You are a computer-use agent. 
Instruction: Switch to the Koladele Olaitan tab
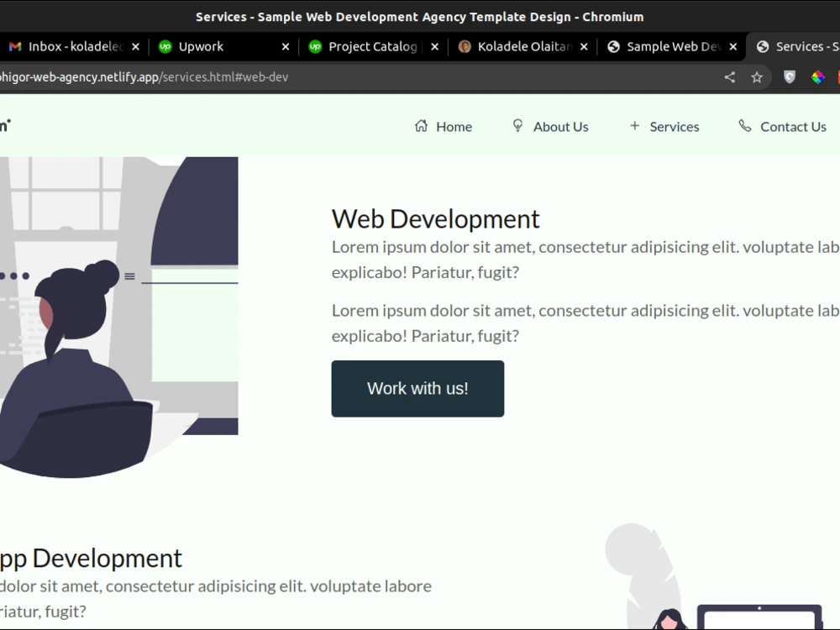(522, 46)
